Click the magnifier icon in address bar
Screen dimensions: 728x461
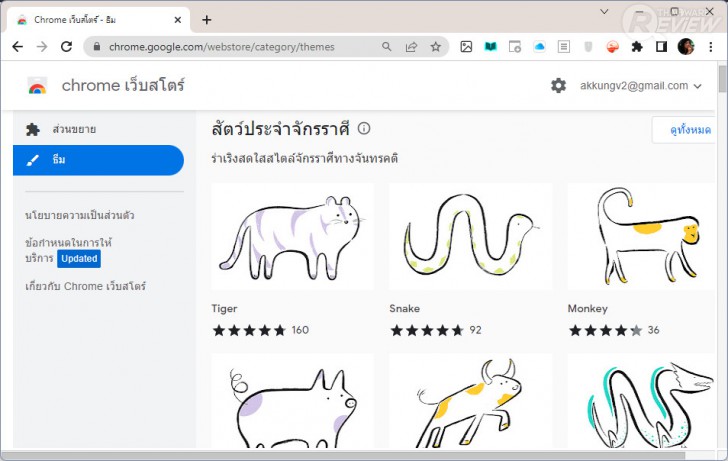386,46
